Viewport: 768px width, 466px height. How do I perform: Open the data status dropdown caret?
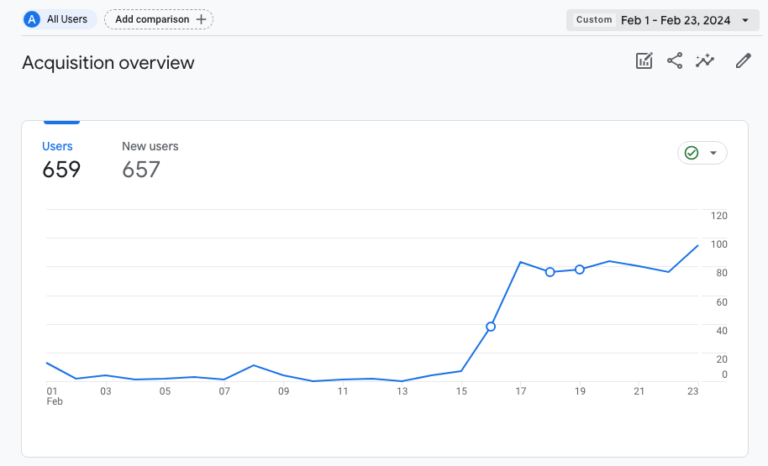coord(713,153)
